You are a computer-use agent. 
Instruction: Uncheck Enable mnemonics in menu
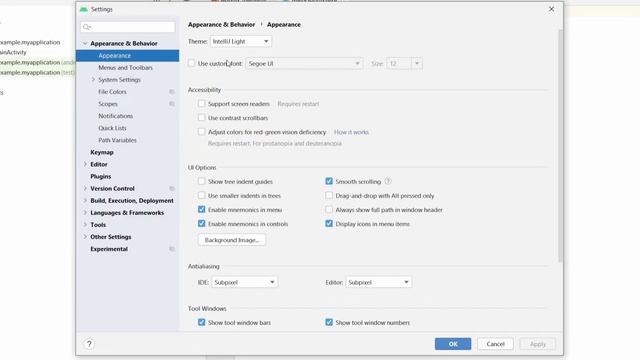pos(201,209)
